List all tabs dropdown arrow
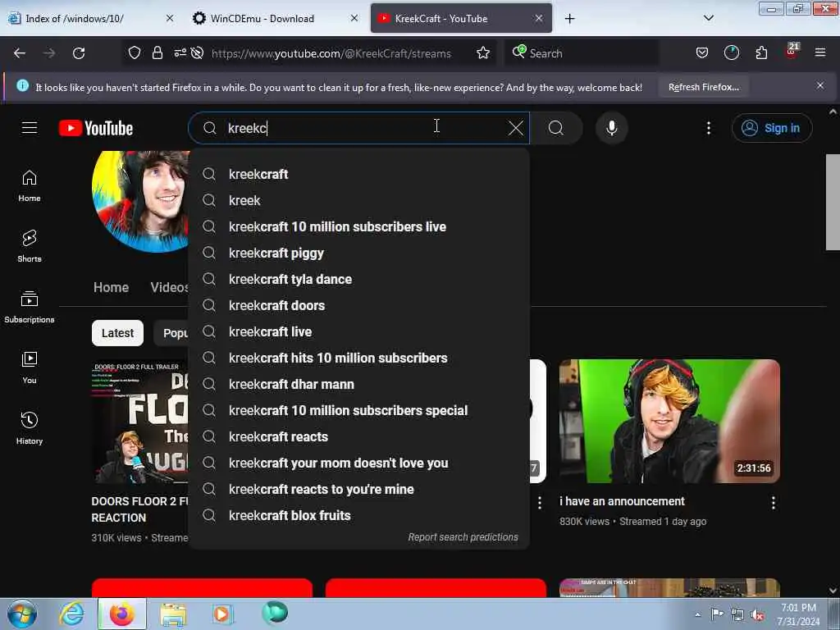This screenshot has height=630, width=840. click(708, 18)
